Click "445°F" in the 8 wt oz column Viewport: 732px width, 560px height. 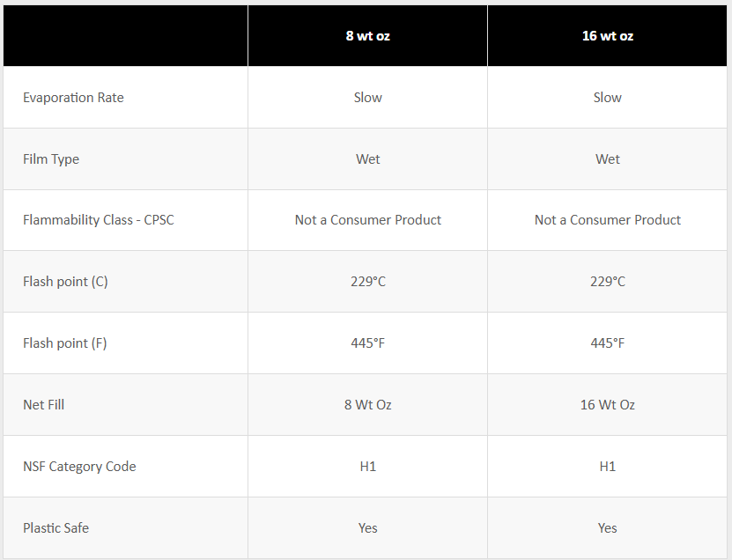tap(367, 343)
